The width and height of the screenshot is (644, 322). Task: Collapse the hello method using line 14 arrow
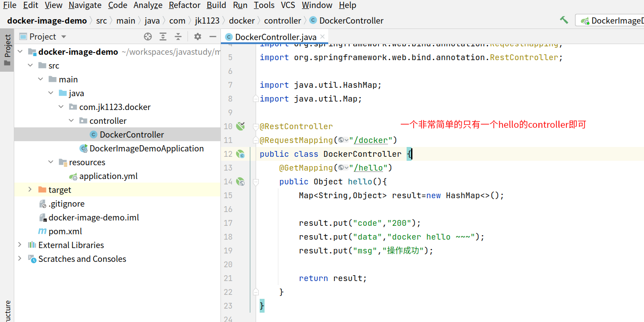255,181
